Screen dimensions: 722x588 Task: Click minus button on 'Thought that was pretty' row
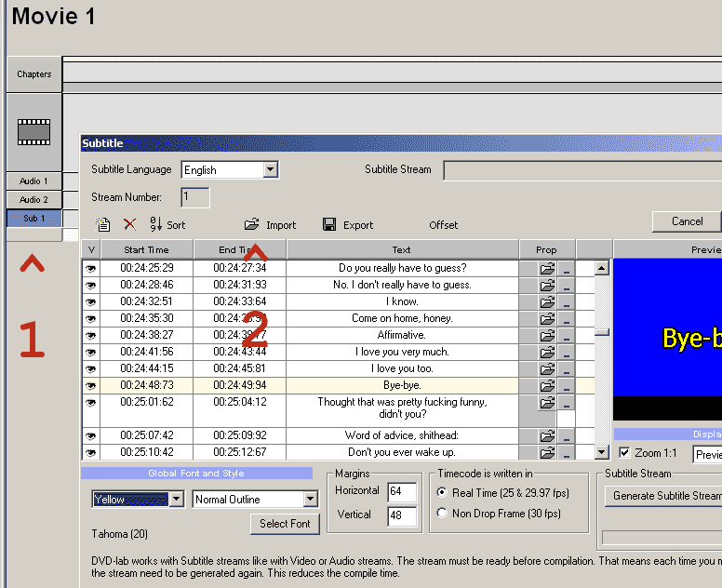[x=567, y=403]
